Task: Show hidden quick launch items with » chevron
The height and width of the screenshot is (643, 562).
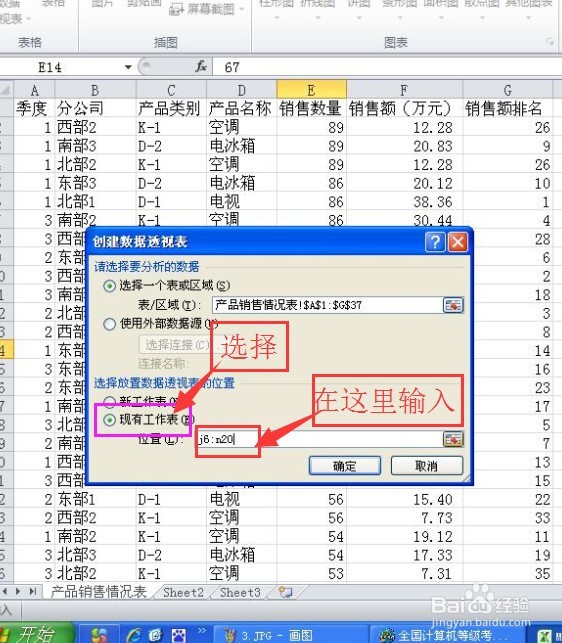Action: (201, 631)
